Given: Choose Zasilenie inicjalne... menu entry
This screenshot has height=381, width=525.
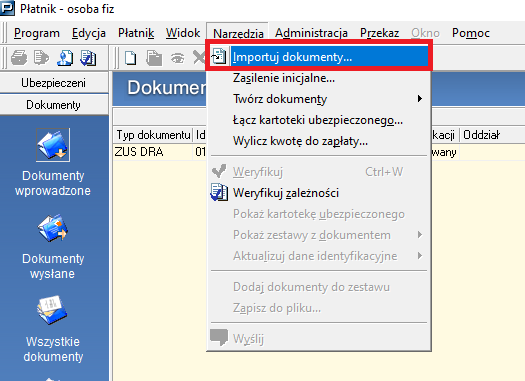Looking at the screenshot, I should [x=319, y=78].
